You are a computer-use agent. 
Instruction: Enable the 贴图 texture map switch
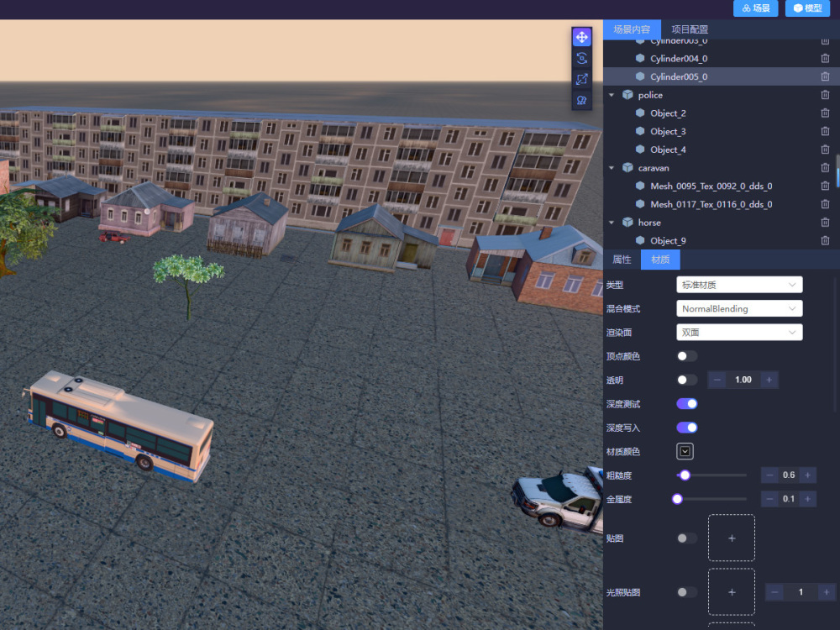(687, 538)
